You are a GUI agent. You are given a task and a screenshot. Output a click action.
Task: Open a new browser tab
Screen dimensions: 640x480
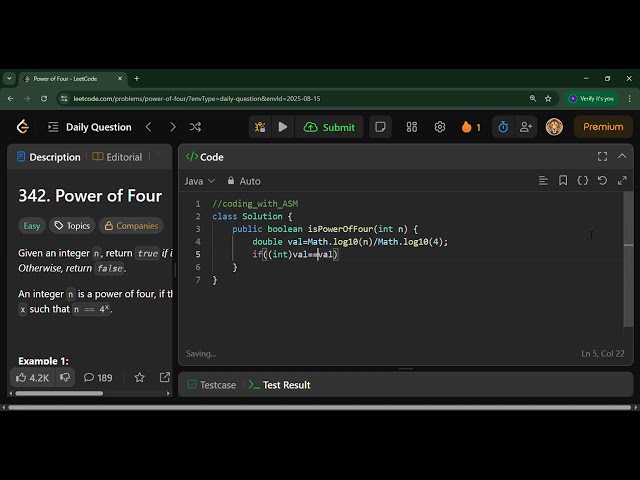coord(137,78)
